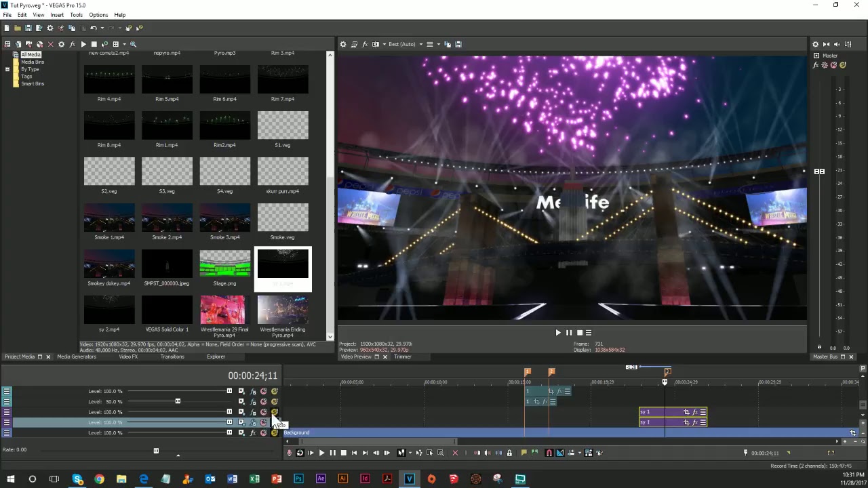The height and width of the screenshot is (488, 868).
Task: Open Track FX on bottom track
Action: pos(253,432)
